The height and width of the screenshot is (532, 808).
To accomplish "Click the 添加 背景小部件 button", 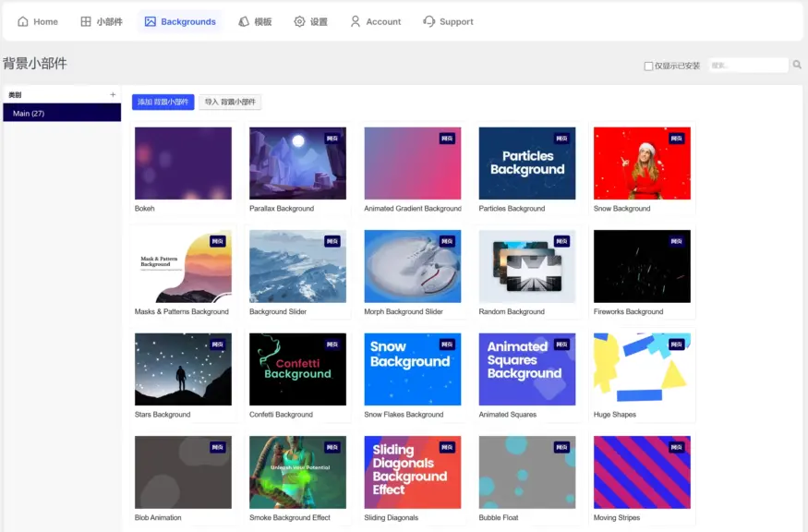I will point(163,102).
